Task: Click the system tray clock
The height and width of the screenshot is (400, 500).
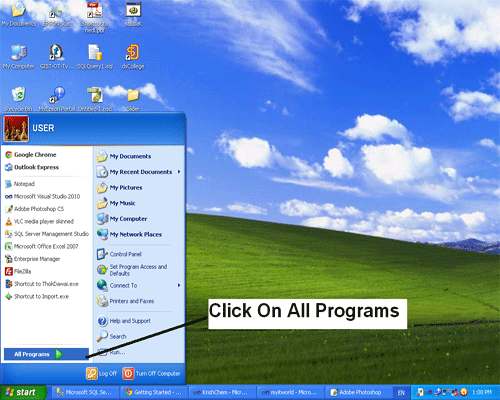Action: tap(482, 392)
